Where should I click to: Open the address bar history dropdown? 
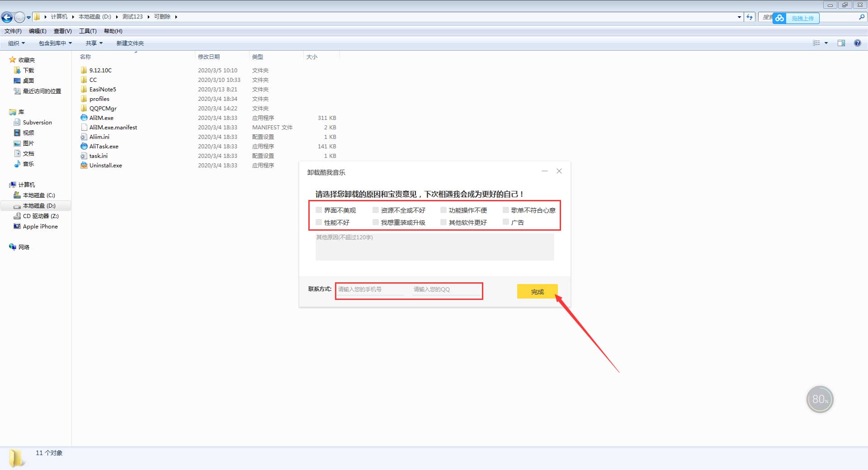coord(739,17)
